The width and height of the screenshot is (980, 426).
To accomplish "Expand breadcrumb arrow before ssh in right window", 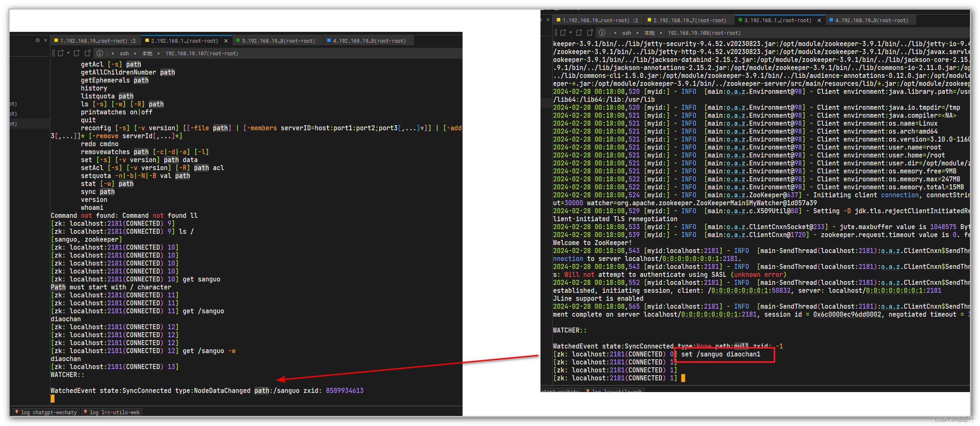I will point(615,33).
